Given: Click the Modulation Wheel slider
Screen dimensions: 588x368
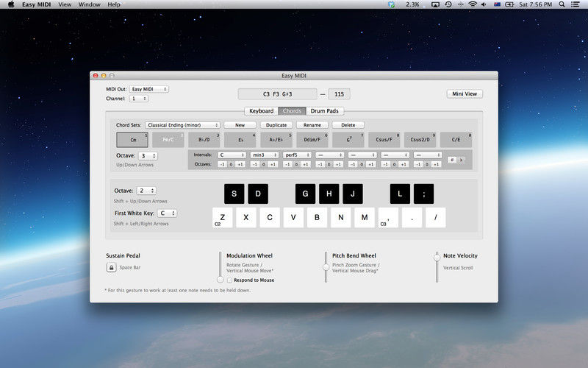Looking at the screenshot, I should [x=220, y=267].
